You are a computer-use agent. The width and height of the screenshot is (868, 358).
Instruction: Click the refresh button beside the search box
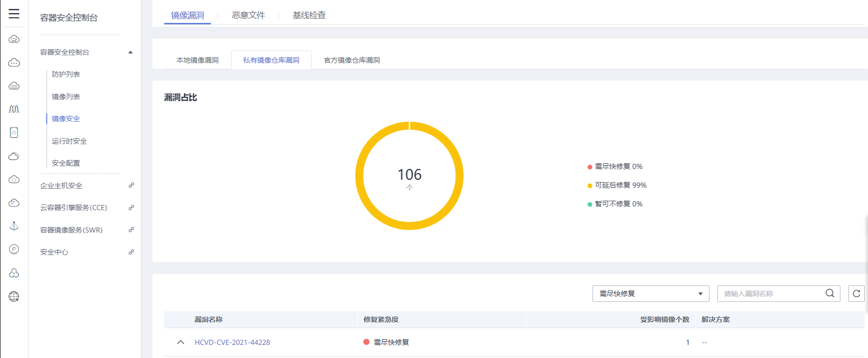856,293
